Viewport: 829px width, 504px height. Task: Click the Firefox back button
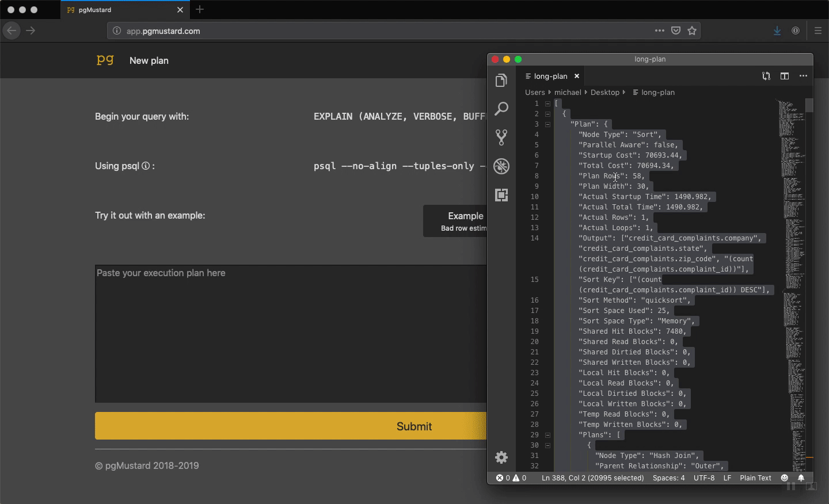12,30
